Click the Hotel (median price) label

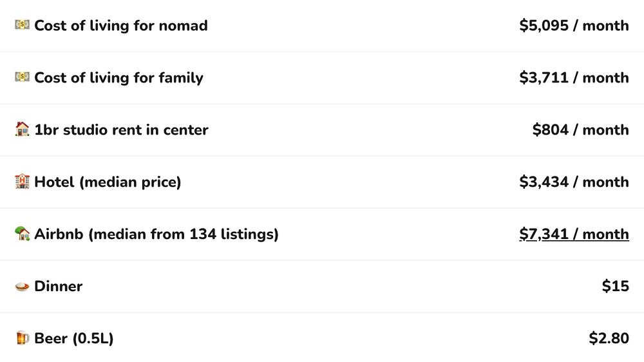(108, 182)
